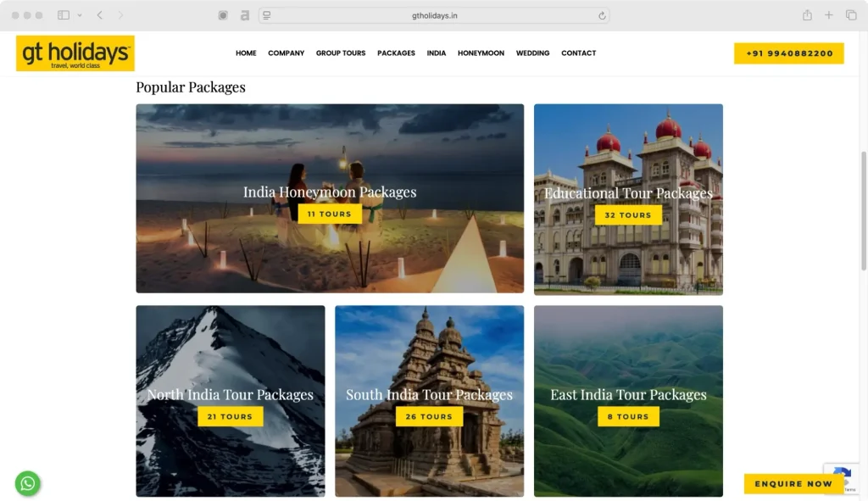Click the 'a' extension icon in toolbar
Image resolution: width=868 pixels, height=501 pixels.
click(245, 15)
